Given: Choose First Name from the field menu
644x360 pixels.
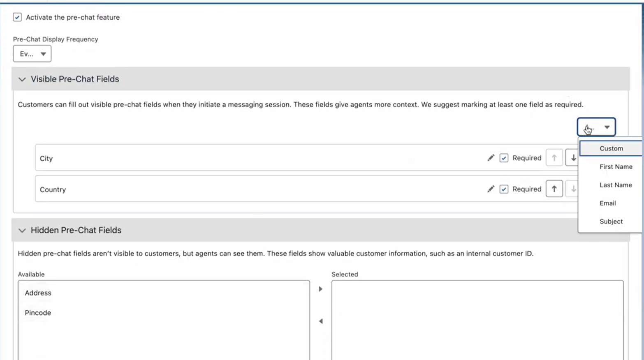Looking at the screenshot, I should point(616,166).
